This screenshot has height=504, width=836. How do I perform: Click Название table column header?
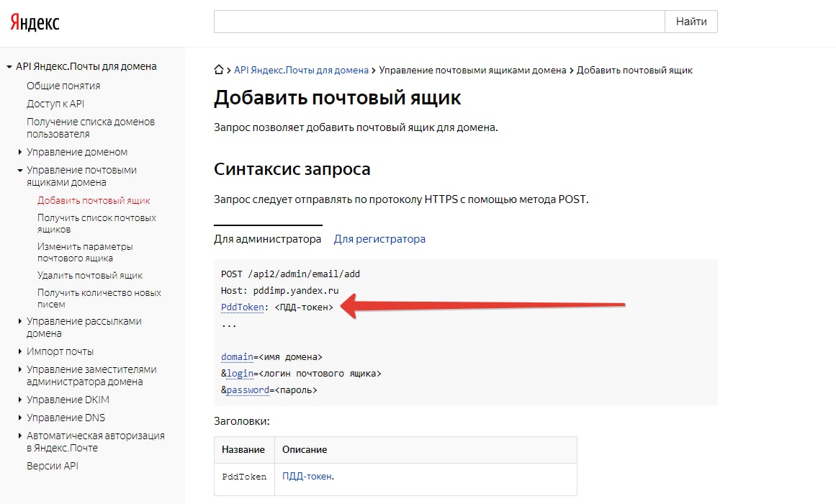pos(243,449)
